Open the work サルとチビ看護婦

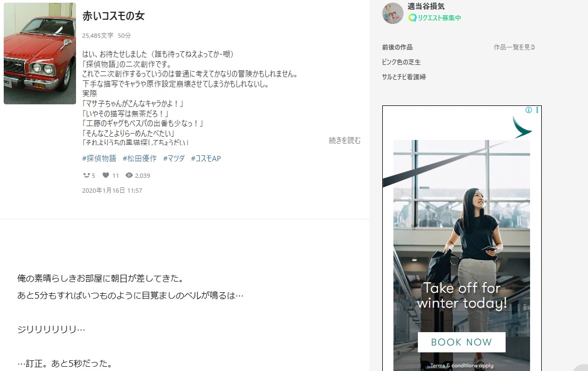(x=404, y=77)
